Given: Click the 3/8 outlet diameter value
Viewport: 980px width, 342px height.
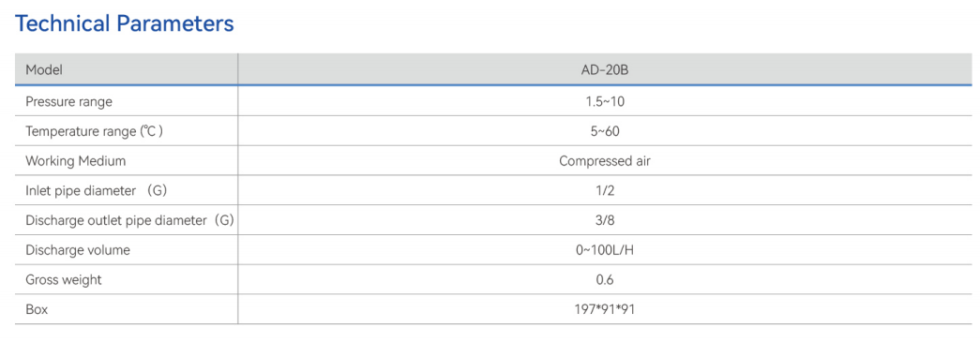Looking at the screenshot, I should 604,220.
